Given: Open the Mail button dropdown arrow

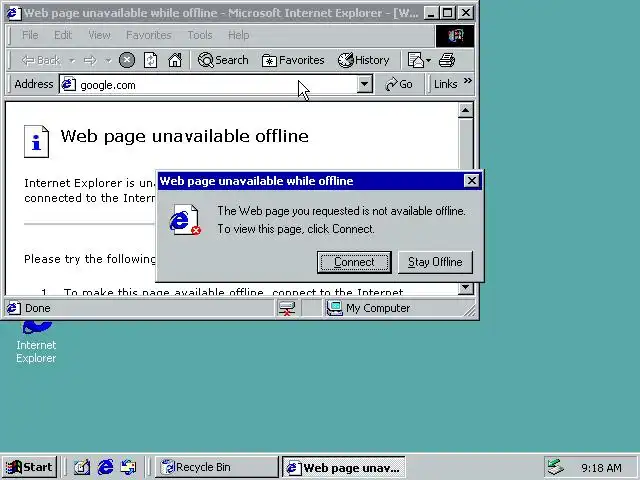Looking at the screenshot, I should tap(428, 61).
